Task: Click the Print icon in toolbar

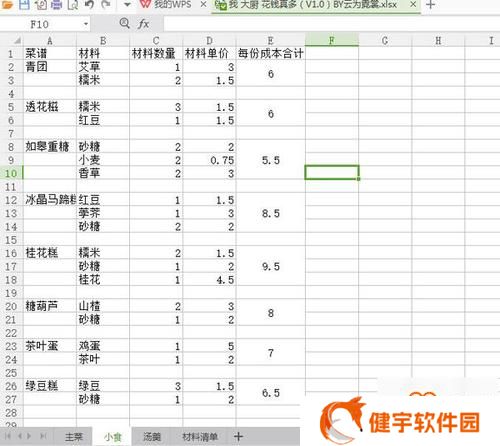Action: (x=56, y=4)
